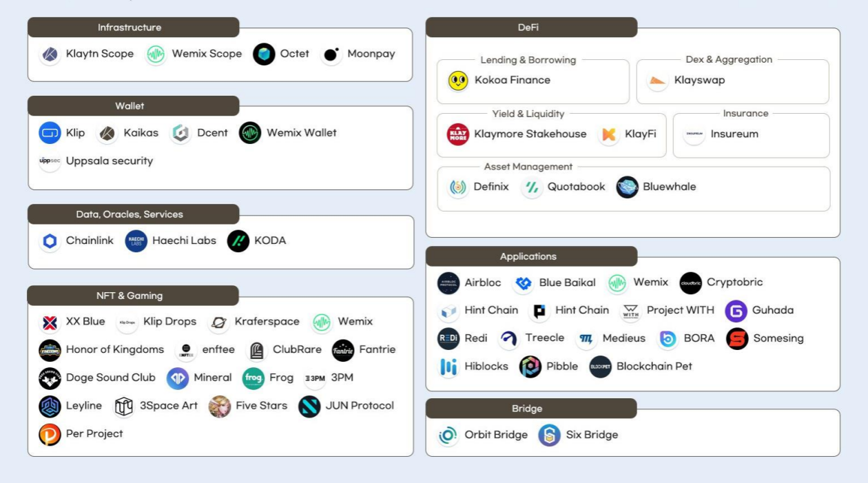The image size is (868, 483).
Task: Select the DeFi category header
Action: pos(531,28)
